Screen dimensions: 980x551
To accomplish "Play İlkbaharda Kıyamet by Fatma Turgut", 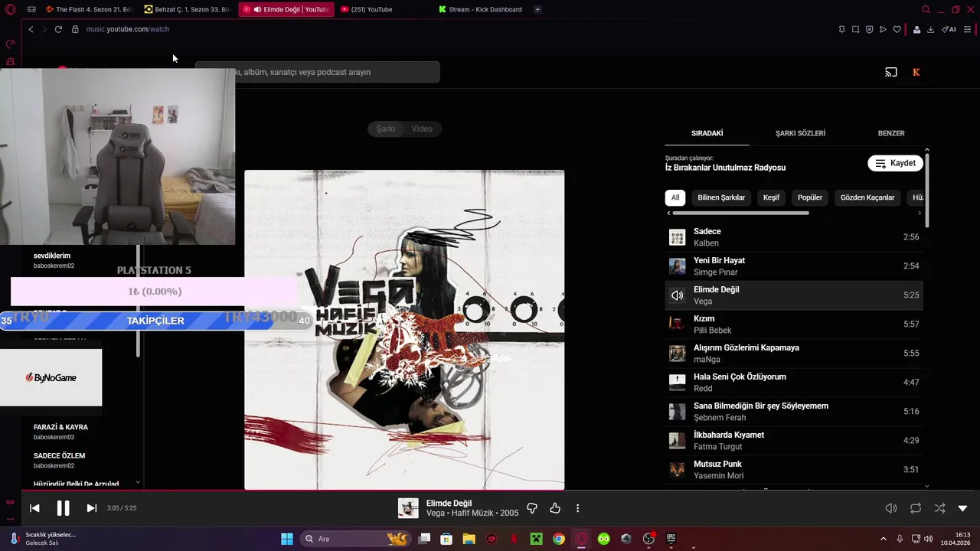I will pos(794,441).
